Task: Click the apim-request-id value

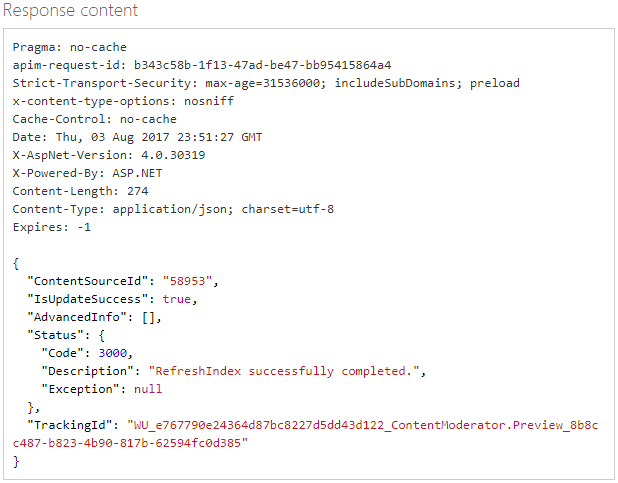Action: click(262, 65)
